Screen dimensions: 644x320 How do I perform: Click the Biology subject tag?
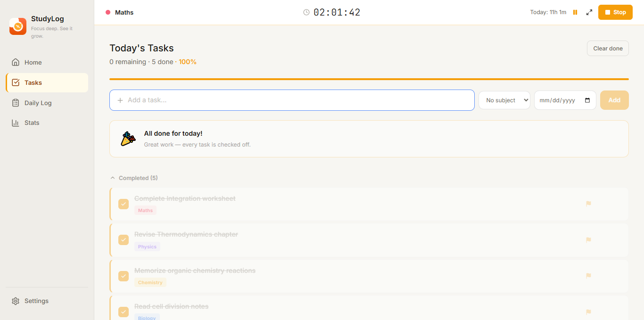point(147,318)
